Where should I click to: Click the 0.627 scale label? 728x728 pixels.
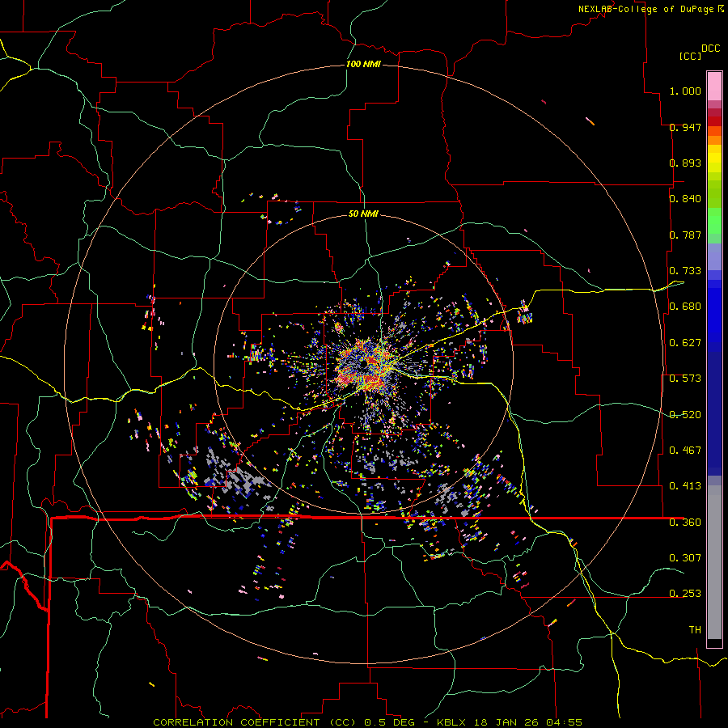pos(685,343)
